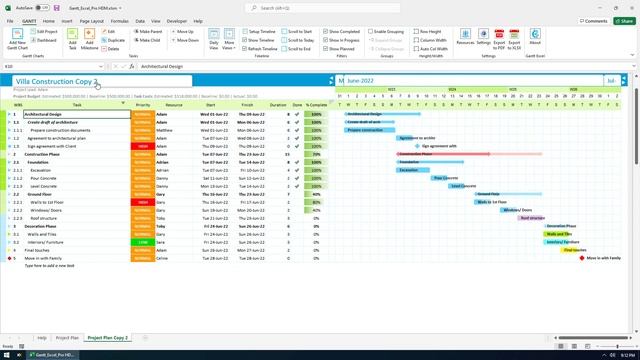Toggle the Refresh Timeline checkbox
Image resolution: width=640 pixels, height=360 pixels.
pyautogui.click(x=244, y=49)
